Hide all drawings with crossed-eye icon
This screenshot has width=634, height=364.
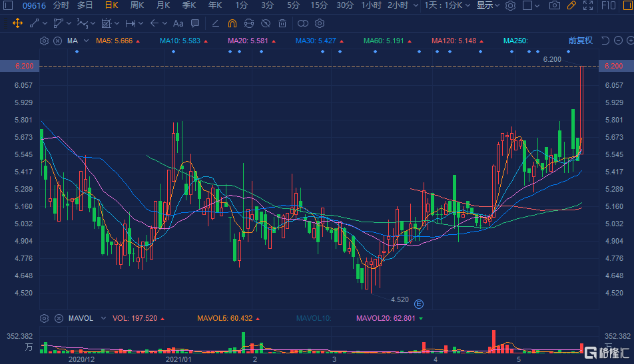point(265,23)
